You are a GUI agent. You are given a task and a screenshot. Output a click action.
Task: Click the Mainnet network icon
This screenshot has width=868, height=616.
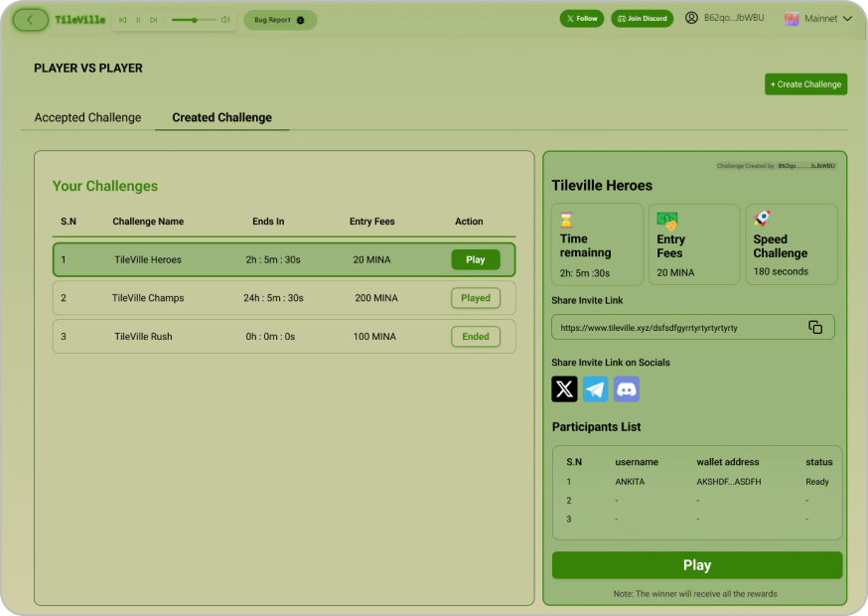pyautogui.click(x=792, y=19)
